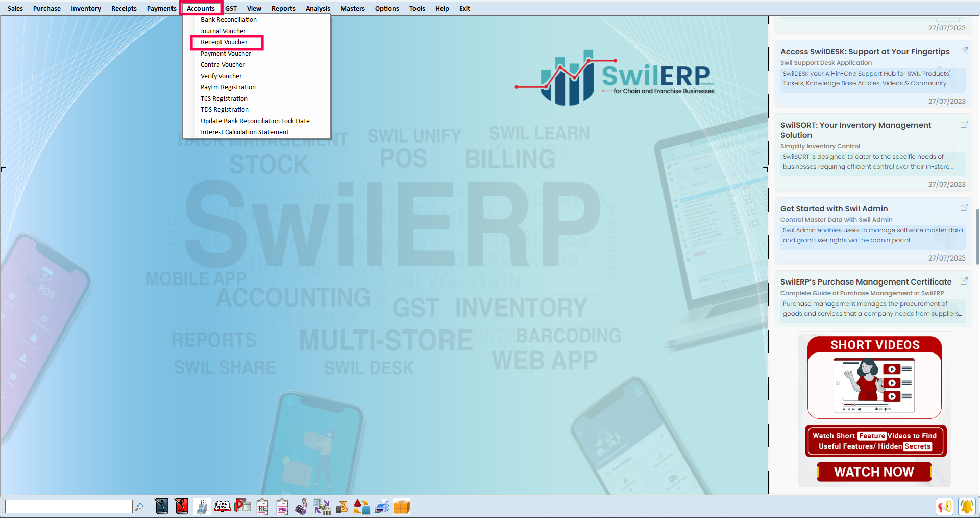Click the bank transfer arrows icon
980x518 pixels.
(x=322, y=506)
